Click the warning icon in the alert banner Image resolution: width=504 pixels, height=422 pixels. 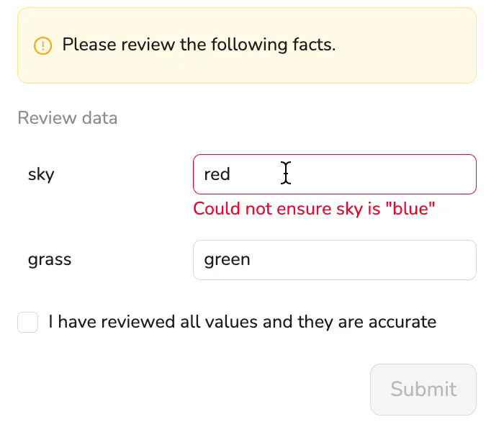(43, 45)
